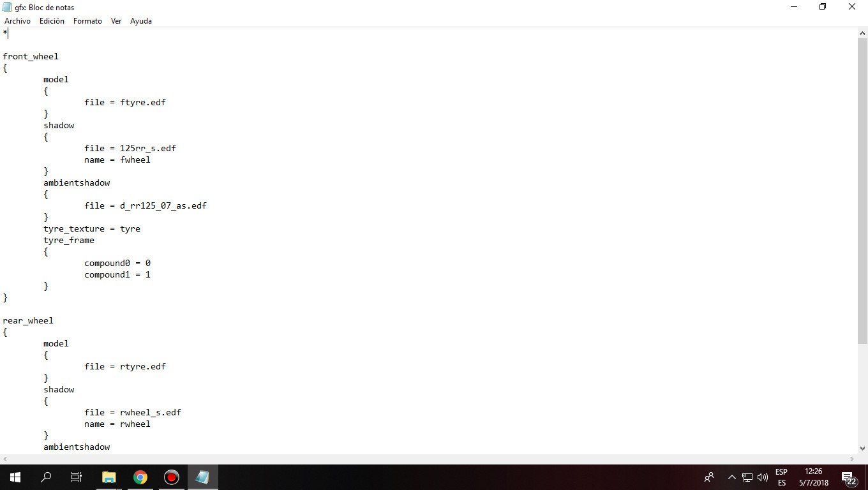Click the Notepad icon in title bar
This screenshot has height=490, width=868.
tap(7, 7)
